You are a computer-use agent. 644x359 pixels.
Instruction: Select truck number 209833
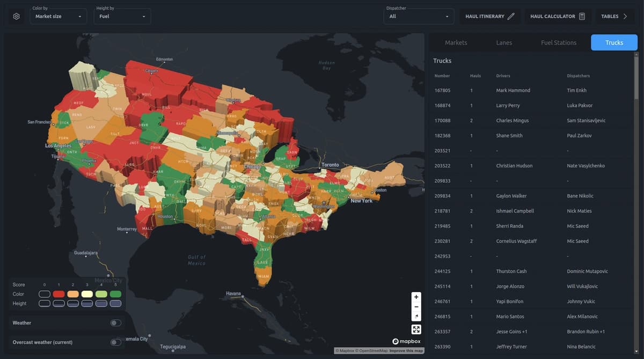pyautogui.click(x=442, y=181)
